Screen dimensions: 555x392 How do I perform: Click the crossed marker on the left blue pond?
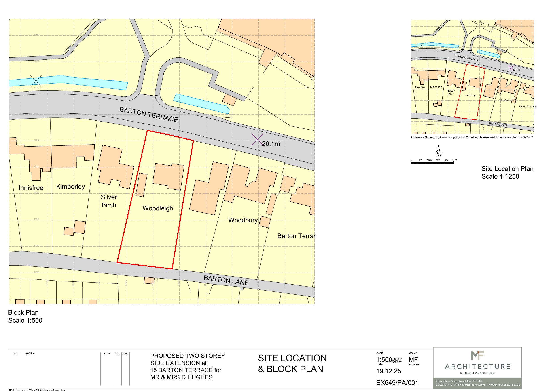[36, 81]
